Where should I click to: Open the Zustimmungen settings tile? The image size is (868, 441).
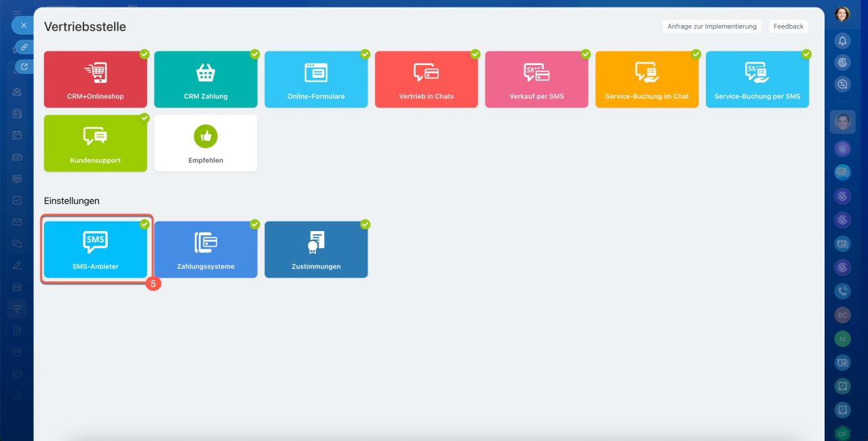pyautogui.click(x=316, y=249)
